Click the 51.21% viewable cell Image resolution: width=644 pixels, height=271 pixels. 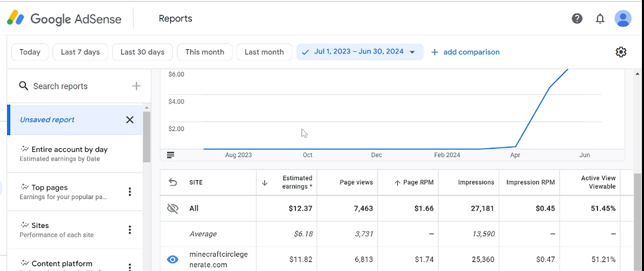pyautogui.click(x=604, y=259)
